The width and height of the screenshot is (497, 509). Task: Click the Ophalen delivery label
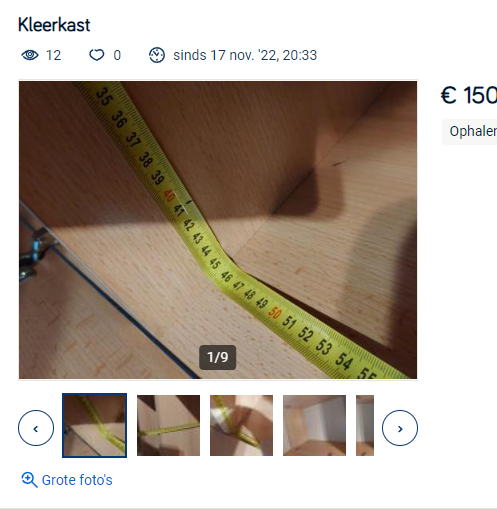(473, 131)
